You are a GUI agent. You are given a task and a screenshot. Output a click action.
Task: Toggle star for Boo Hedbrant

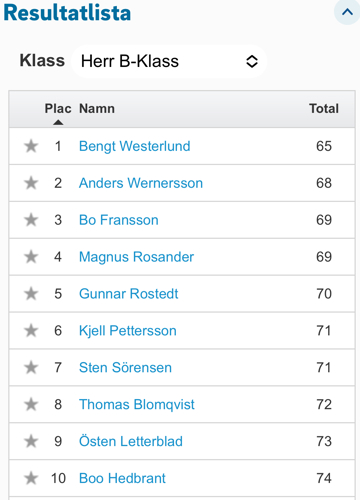pos(31,478)
